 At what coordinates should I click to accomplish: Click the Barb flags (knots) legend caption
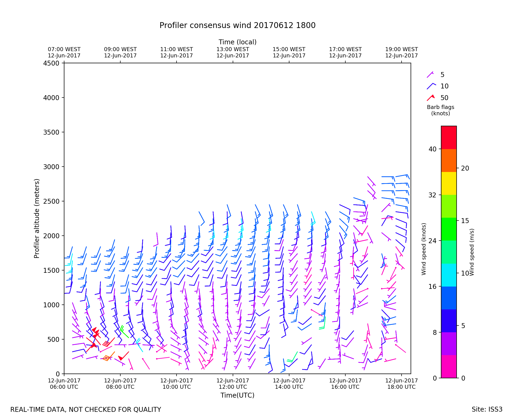[x=440, y=110]
